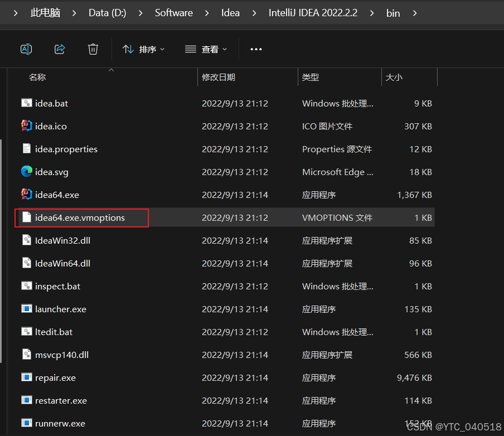Select the idea.properties file name
Image resolution: width=504 pixels, height=436 pixels.
pos(66,149)
